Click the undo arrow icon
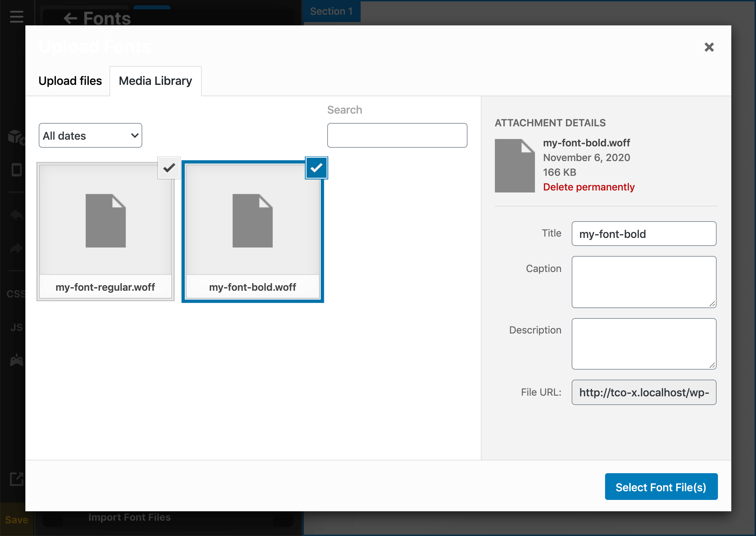756x536 pixels. click(x=16, y=215)
